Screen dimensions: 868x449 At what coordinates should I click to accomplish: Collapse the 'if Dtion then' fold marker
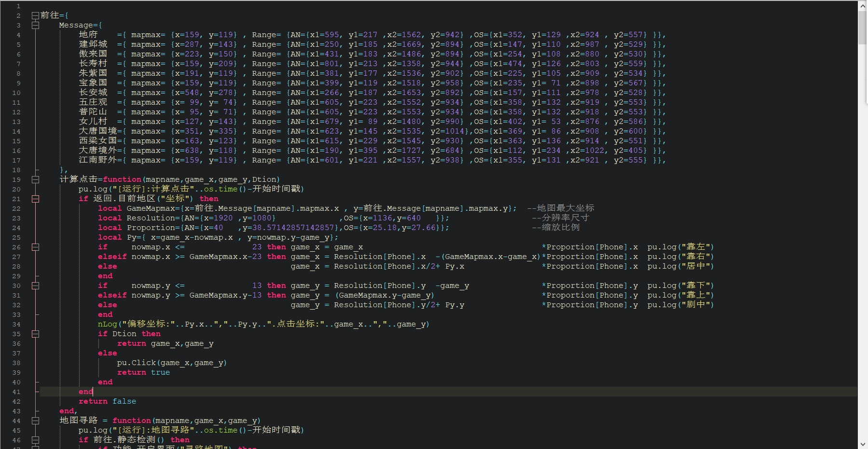click(x=35, y=334)
